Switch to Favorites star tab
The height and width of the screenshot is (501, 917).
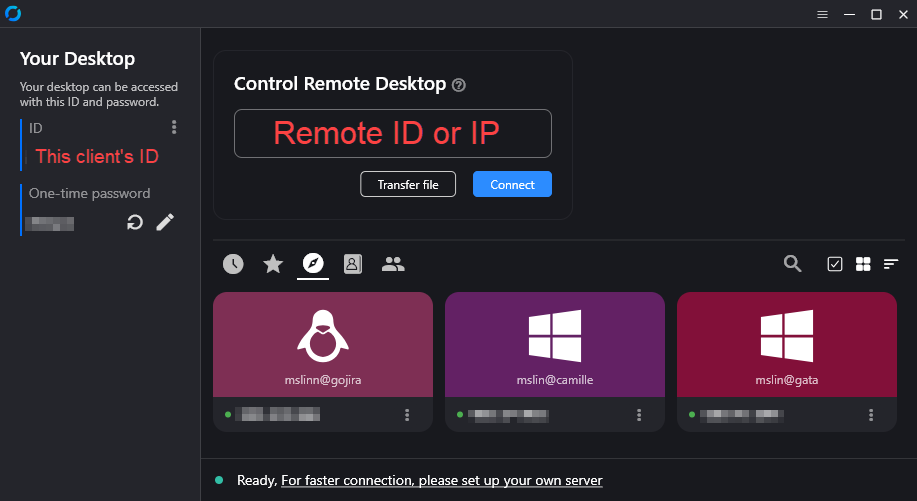[x=273, y=264]
